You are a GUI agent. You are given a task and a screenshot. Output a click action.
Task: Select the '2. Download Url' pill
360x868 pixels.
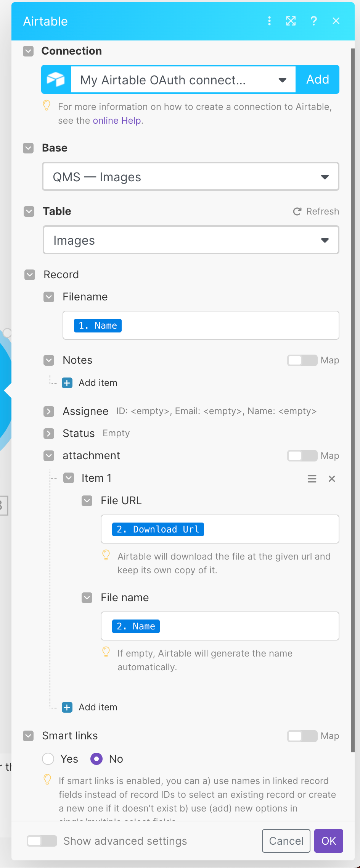(158, 529)
